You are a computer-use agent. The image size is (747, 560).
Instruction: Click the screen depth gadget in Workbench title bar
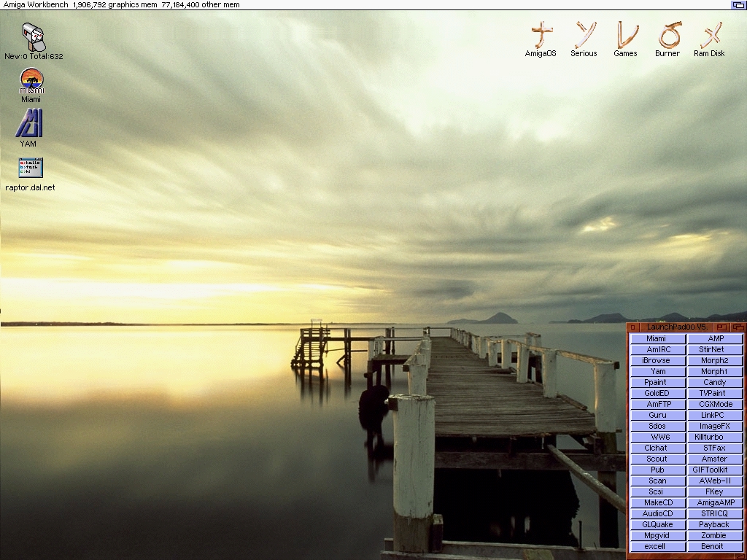[x=738, y=5]
